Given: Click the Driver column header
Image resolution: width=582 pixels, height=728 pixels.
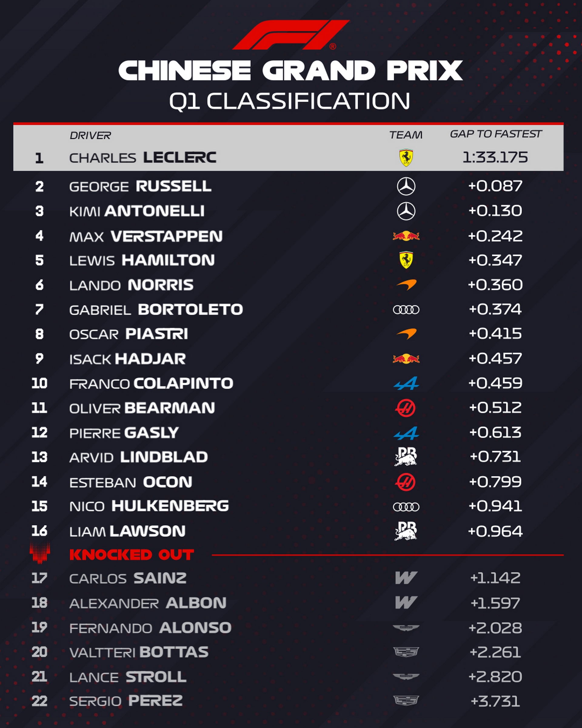Looking at the screenshot, I should [90, 135].
